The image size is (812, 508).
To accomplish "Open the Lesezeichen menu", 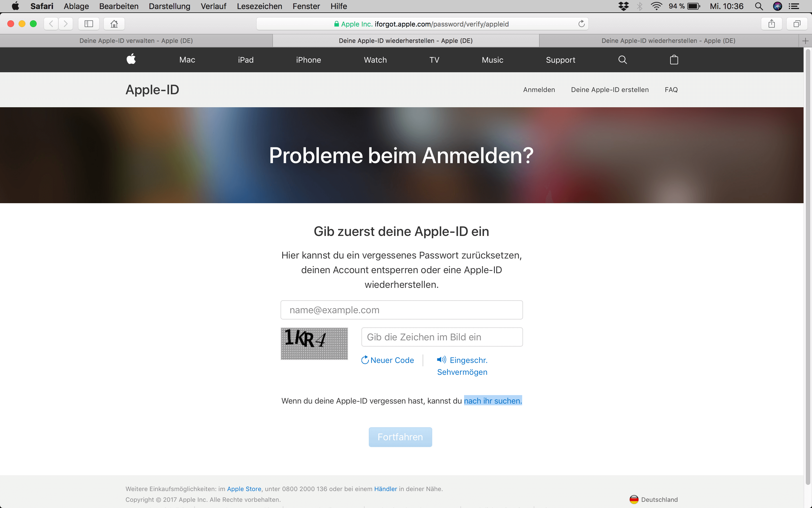I will pyautogui.click(x=259, y=6).
